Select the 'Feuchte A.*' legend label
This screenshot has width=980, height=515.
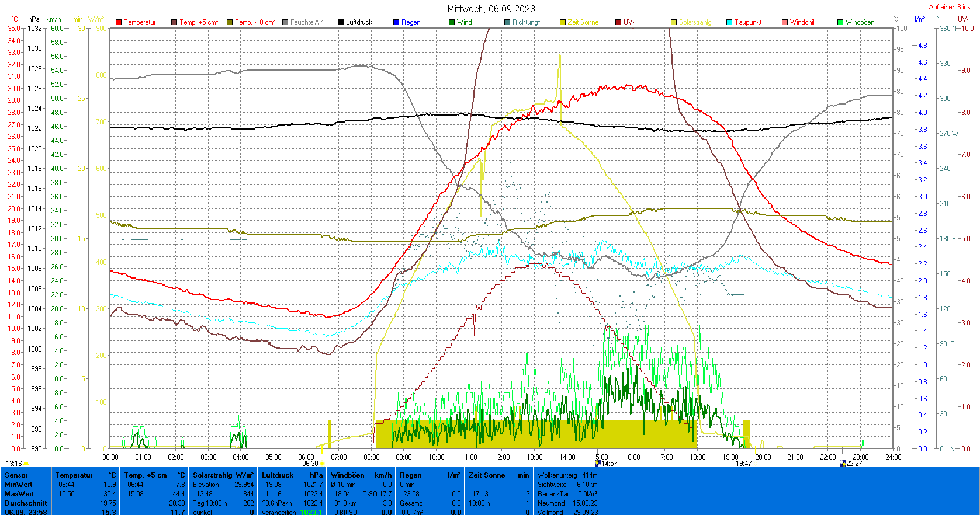tap(307, 22)
